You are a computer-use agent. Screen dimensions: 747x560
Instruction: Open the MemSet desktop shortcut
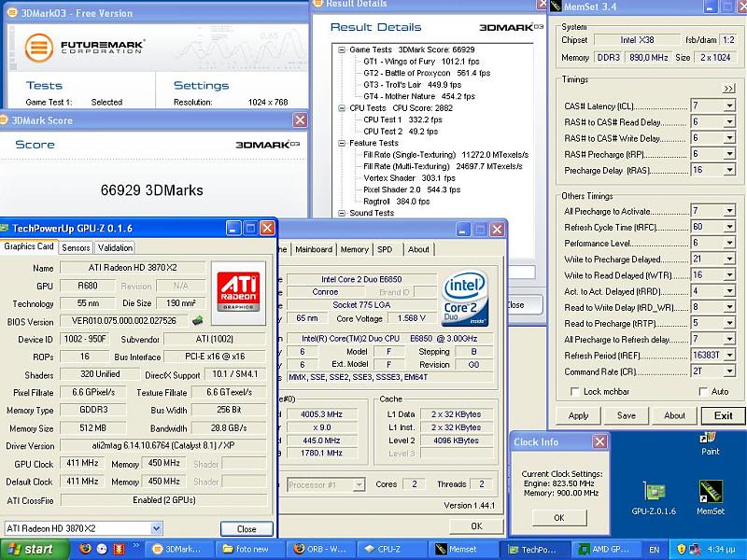tap(711, 497)
